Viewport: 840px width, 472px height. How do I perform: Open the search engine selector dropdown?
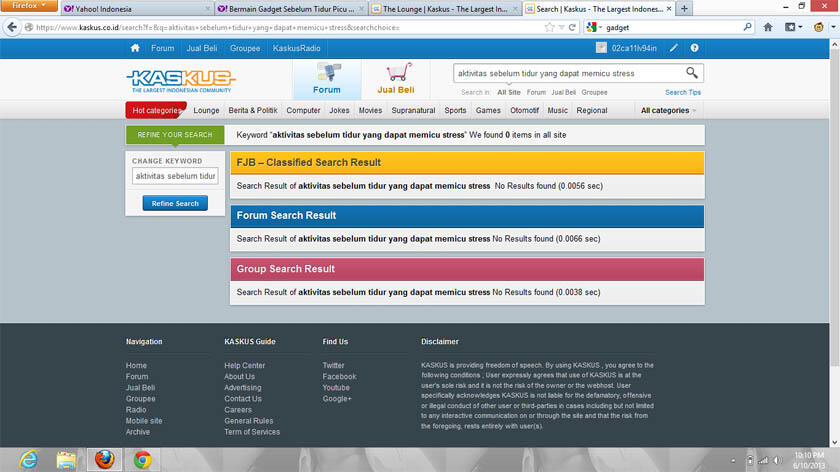(x=594, y=27)
